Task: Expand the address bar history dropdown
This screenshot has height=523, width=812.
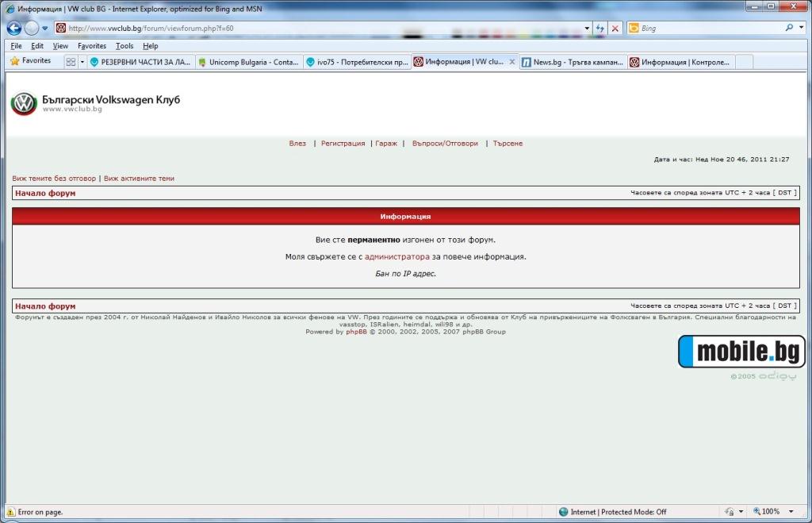Action: pos(588,28)
